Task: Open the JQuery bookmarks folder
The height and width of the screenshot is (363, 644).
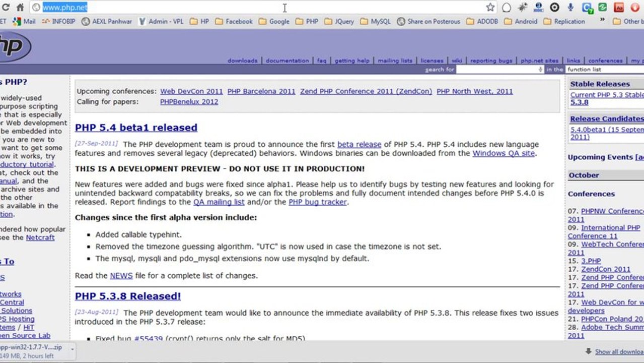Action: pyautogui.click(x=339, y=21)
